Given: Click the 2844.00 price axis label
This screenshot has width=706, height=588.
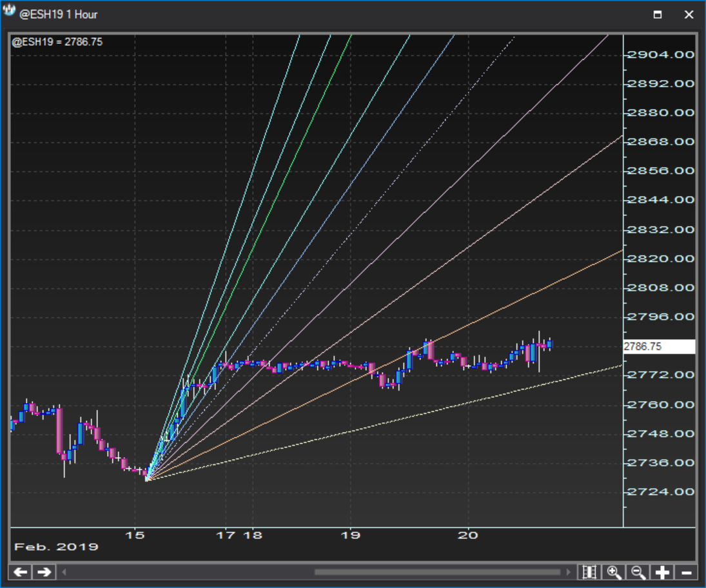Looking at the screenshot, I should pos(660,199).
